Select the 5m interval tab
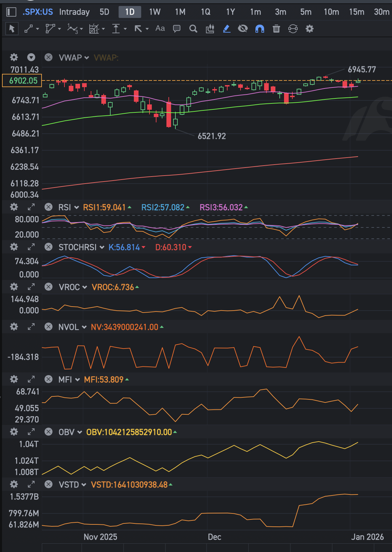This screenshot has height=552, width=392. pos(306,12)
